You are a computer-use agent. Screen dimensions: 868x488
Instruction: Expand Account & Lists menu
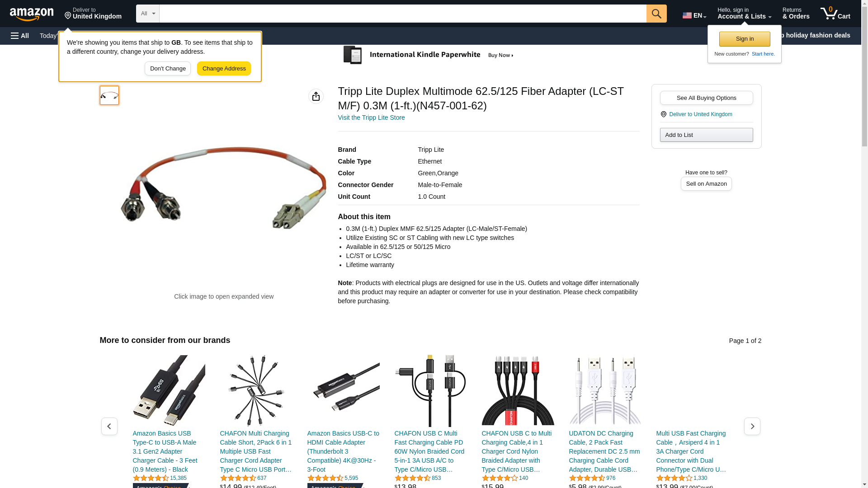744,14
